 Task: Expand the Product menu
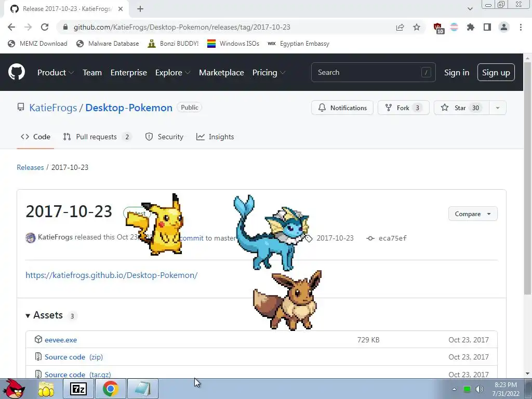pyautogui.click(x=55, y=72)
